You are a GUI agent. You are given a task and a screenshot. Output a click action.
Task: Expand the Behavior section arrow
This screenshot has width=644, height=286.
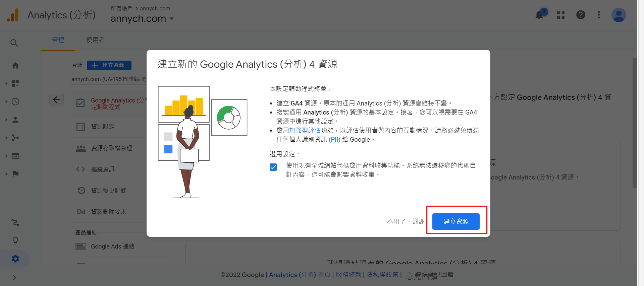click(x=6, y=156)
